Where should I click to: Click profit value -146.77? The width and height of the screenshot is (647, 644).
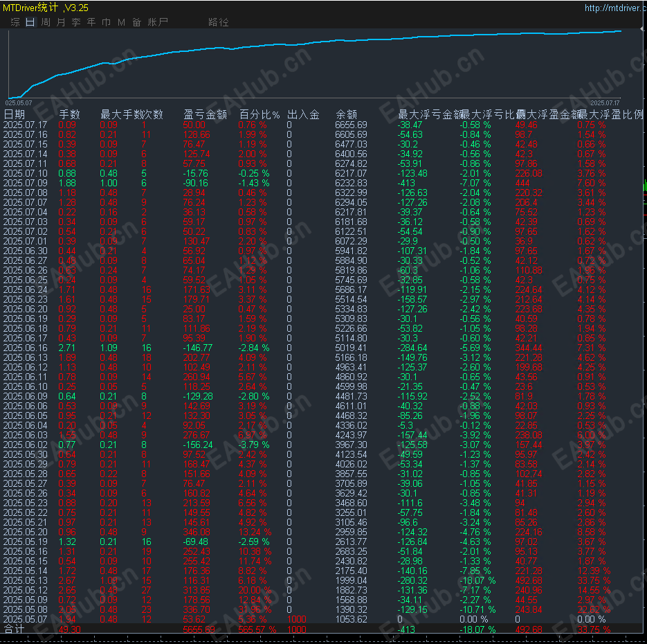pos(198,348)
